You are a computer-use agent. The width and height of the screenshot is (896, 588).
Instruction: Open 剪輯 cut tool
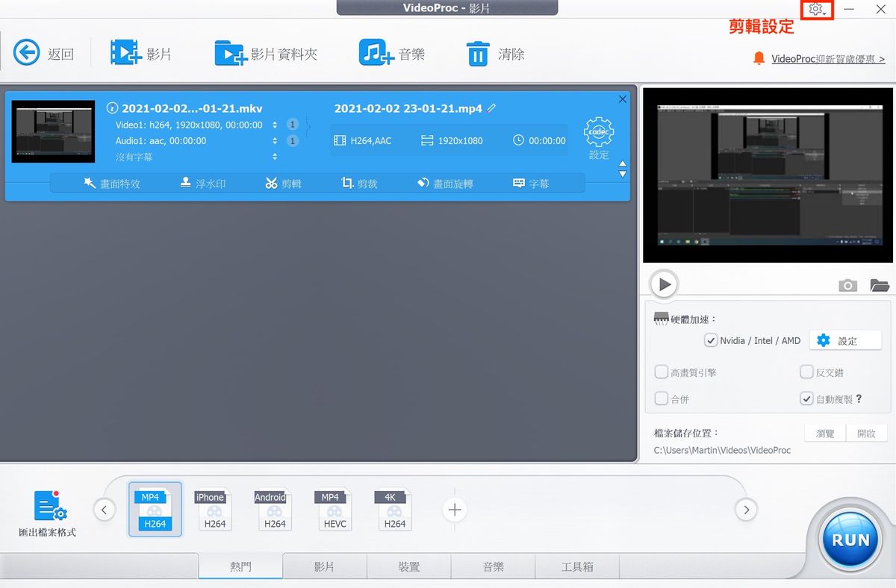(x=284, y=183)
